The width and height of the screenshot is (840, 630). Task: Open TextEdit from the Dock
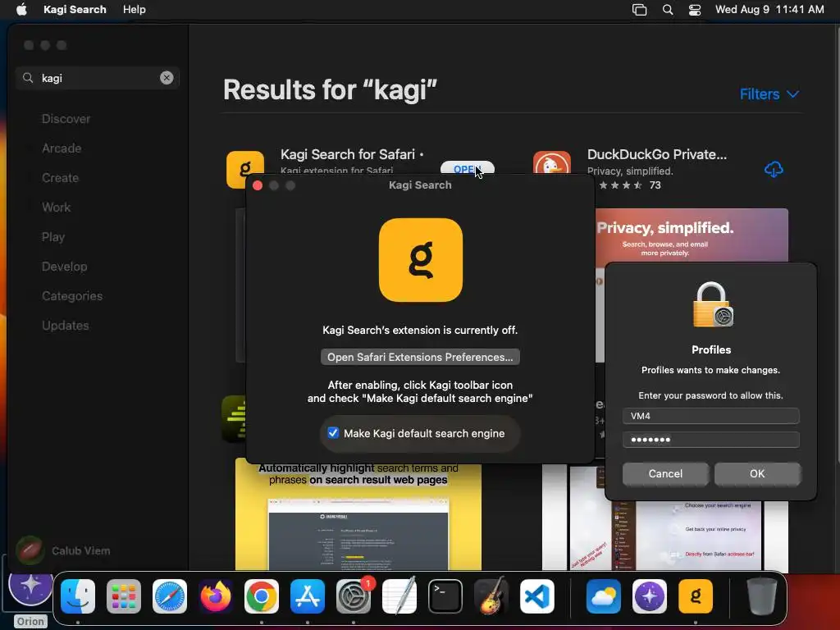click(x=399, y=596)
